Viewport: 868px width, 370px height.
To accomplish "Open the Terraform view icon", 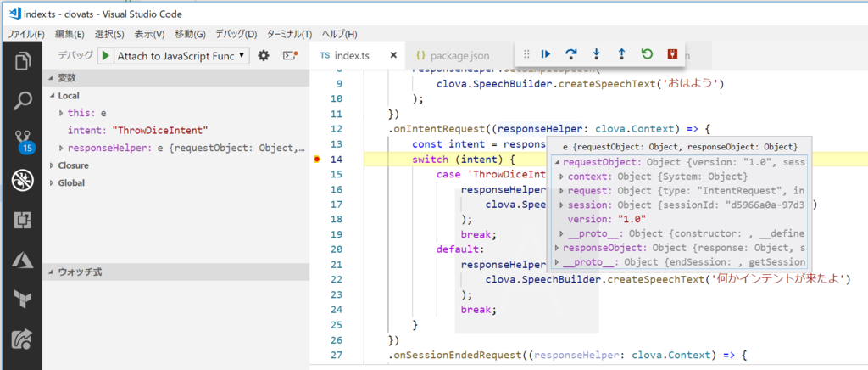I will [x=21, y=299].
